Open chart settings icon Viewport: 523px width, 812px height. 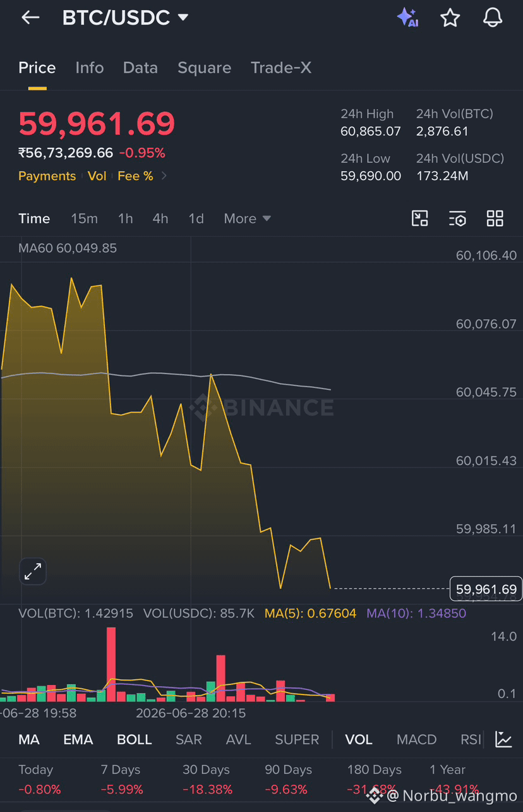(x=457, y=219)
